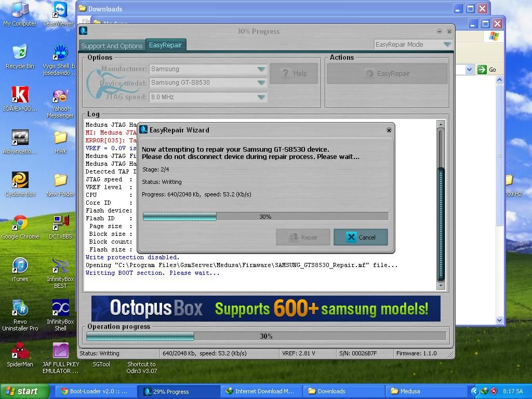Image resolution: width=532 pixels, height=399 pixels.
Task: Click the Octopus Box banner ad
Action: click(x=266, y=309)
